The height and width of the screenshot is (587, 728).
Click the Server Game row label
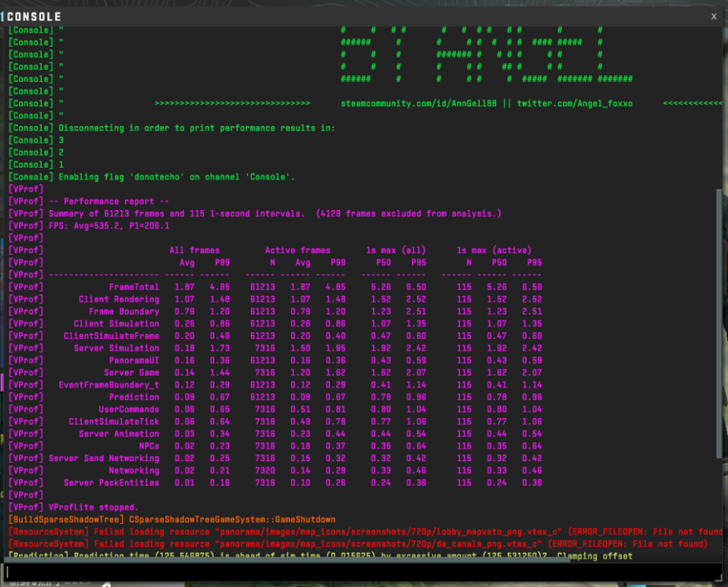click(x=131, y=373)
